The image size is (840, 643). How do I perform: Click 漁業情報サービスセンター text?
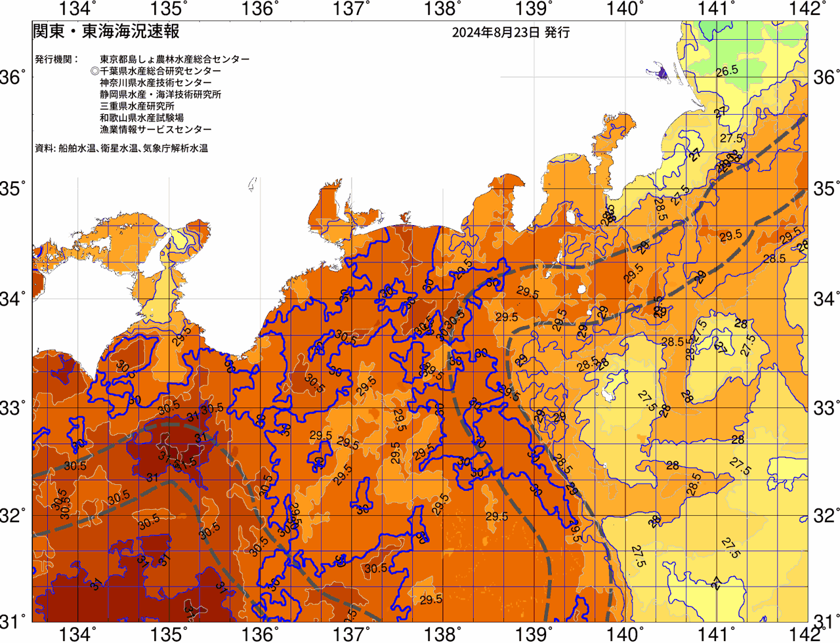coord(156,130)
